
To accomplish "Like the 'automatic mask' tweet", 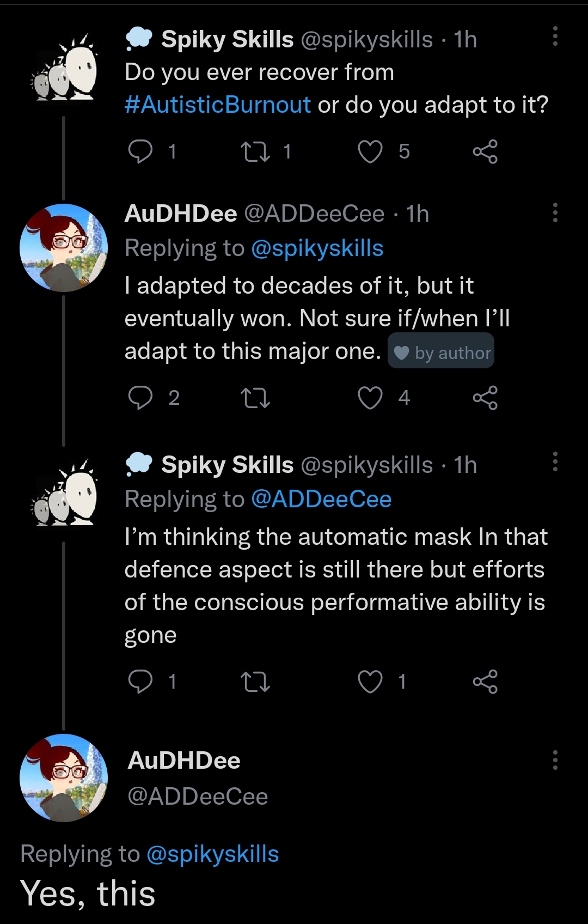I will click(370, 682).
